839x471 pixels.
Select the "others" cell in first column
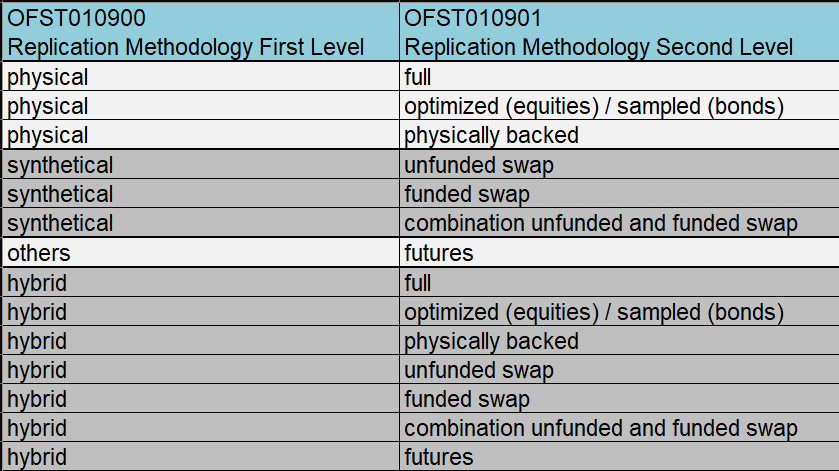200,253
